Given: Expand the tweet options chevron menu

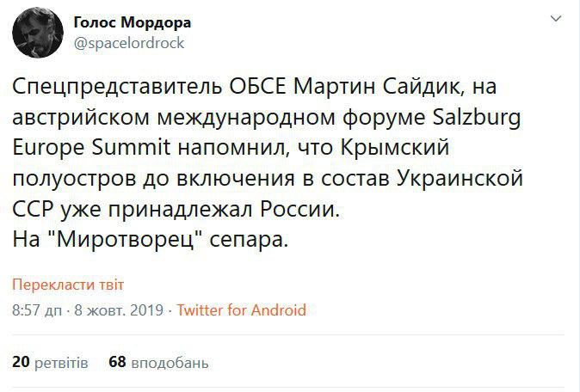Looking at the screenshot, I should [x=556, y=18].
